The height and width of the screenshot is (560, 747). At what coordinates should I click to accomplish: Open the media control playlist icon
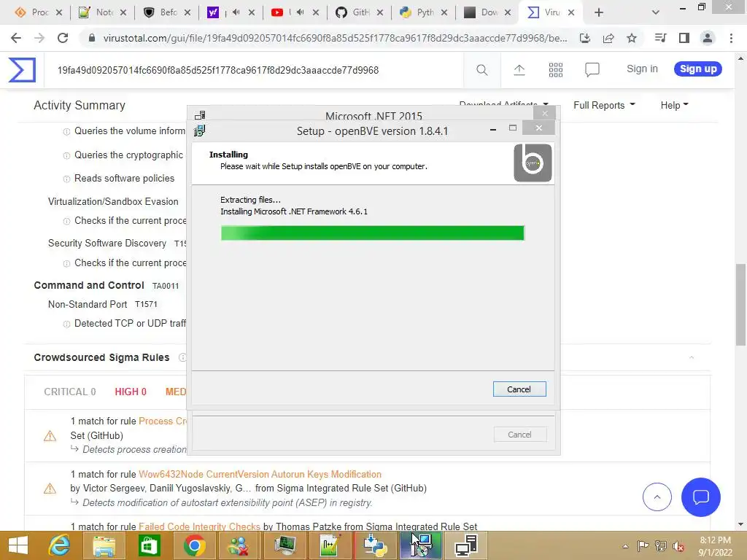660,38
